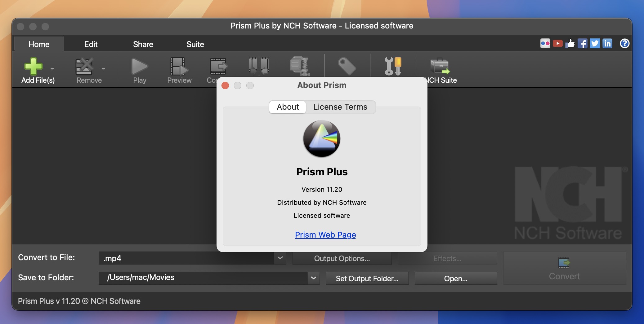Click the Prism Plus logo image
644x324 pixels.
coord(322,138)
